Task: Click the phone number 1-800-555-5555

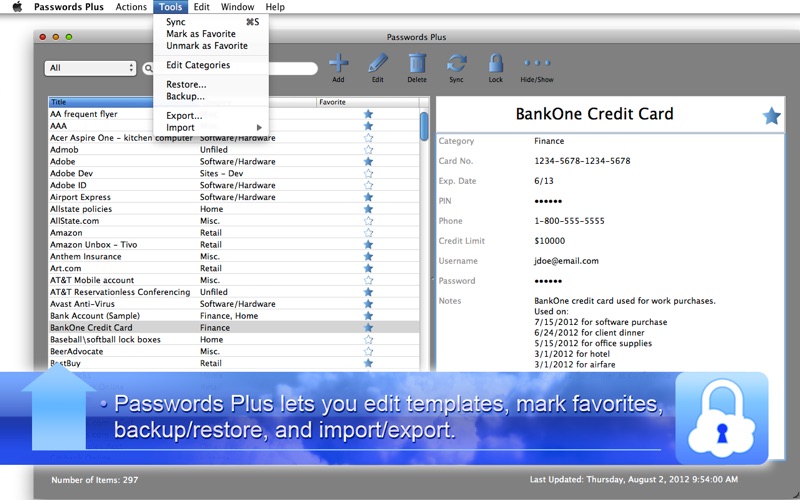Action: (569, 221)
